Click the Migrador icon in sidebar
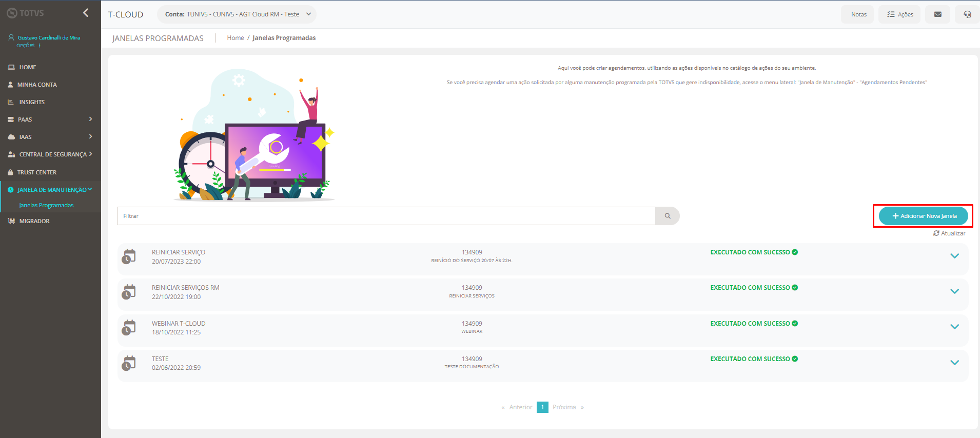 11,221
